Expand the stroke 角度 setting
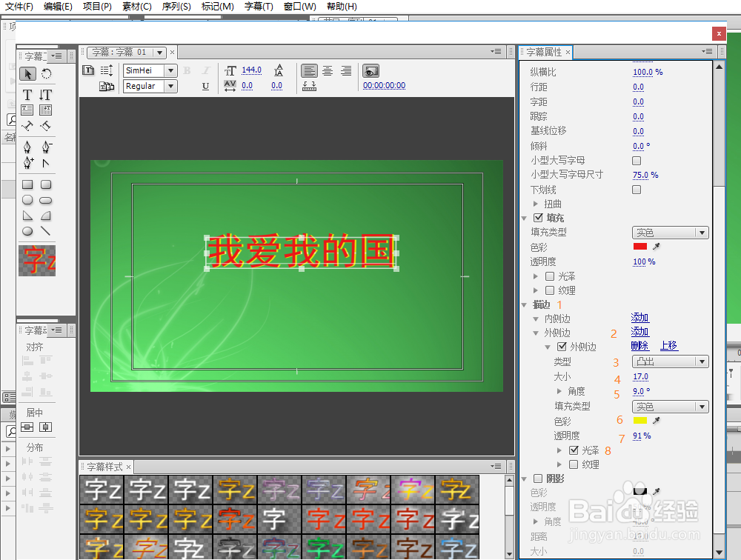Viewport: 741px width, 560px height. [559, 391]
